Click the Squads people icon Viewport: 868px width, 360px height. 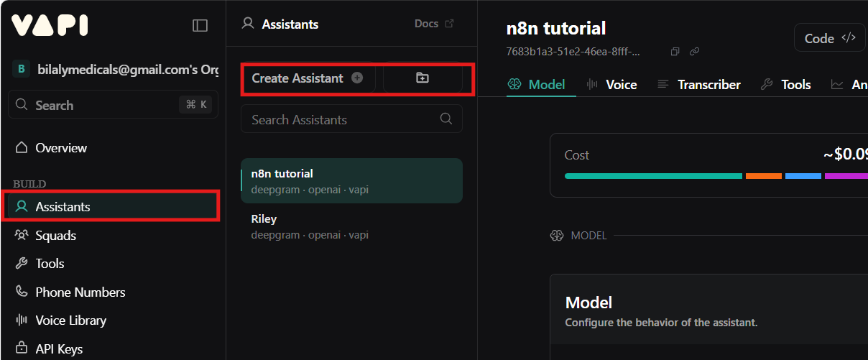[x=22, y=235]
